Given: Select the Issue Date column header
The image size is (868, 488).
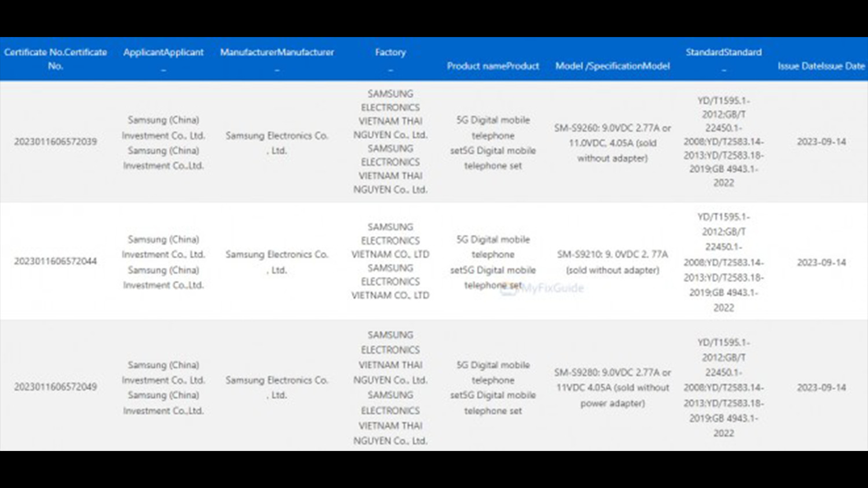Looking at the screenshot, I should [821, 66].
